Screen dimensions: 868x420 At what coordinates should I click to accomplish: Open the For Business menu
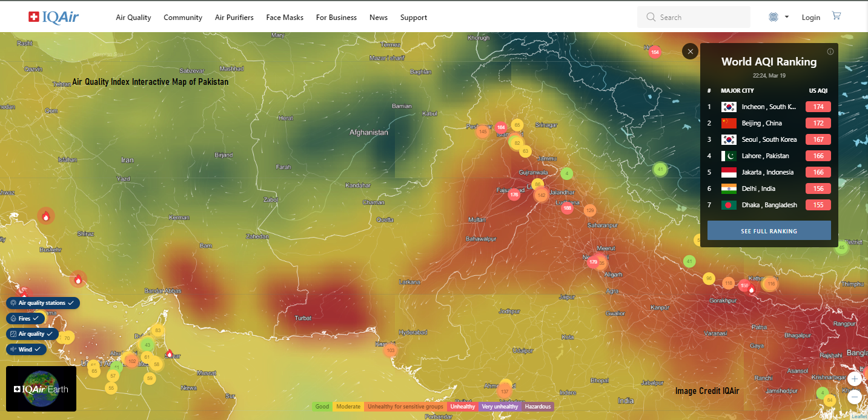click(x=336, y=18)
